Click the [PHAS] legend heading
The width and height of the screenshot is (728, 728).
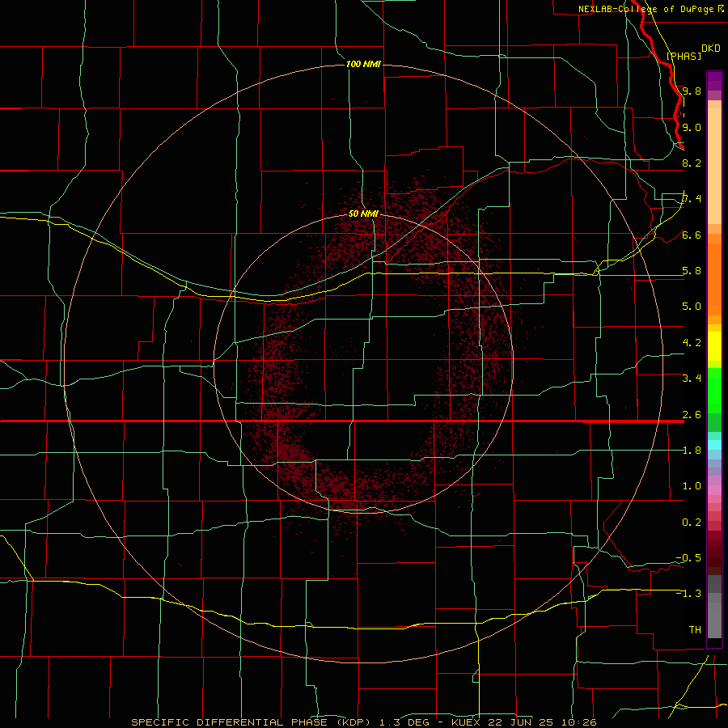click(x=684, y=56)
